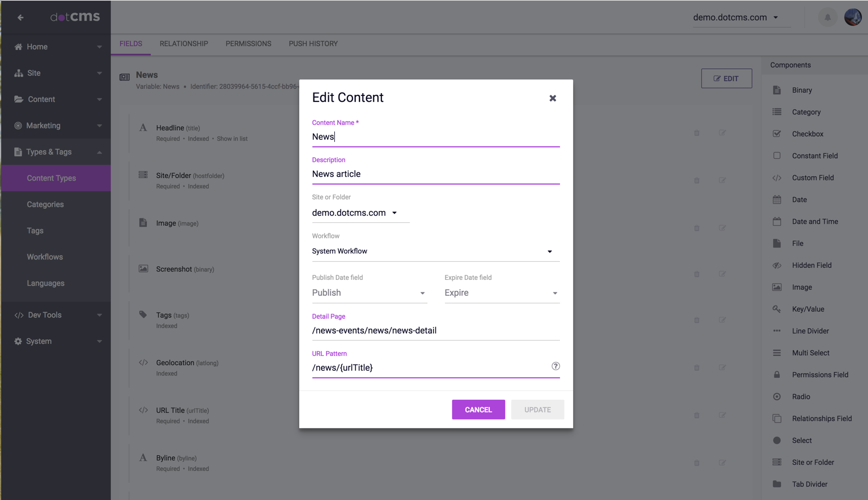Screen dimensions: 868x500
Task: Open the Site or Folder demo.dotcms.com selector
Action: pyautogui.click(x=355, y=213)
